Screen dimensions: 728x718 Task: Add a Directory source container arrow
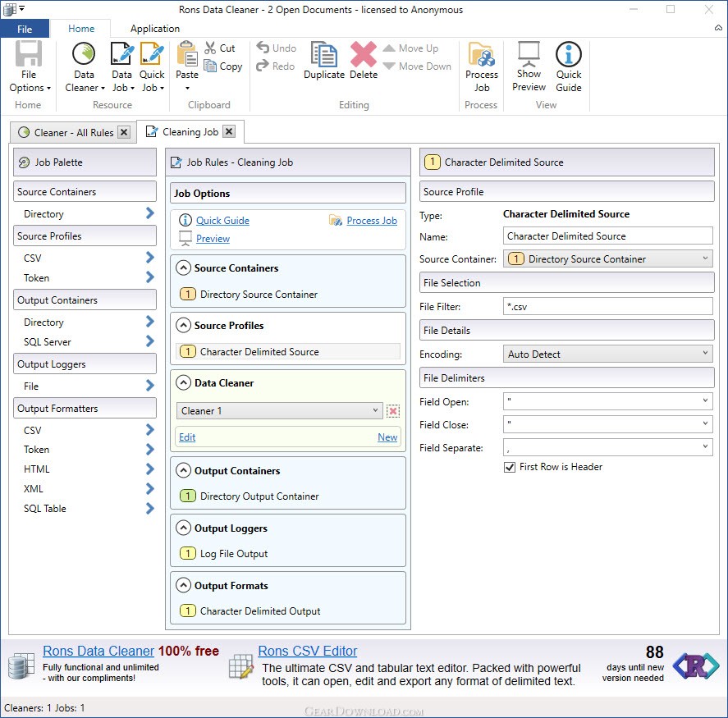click(x=150, y=213)
